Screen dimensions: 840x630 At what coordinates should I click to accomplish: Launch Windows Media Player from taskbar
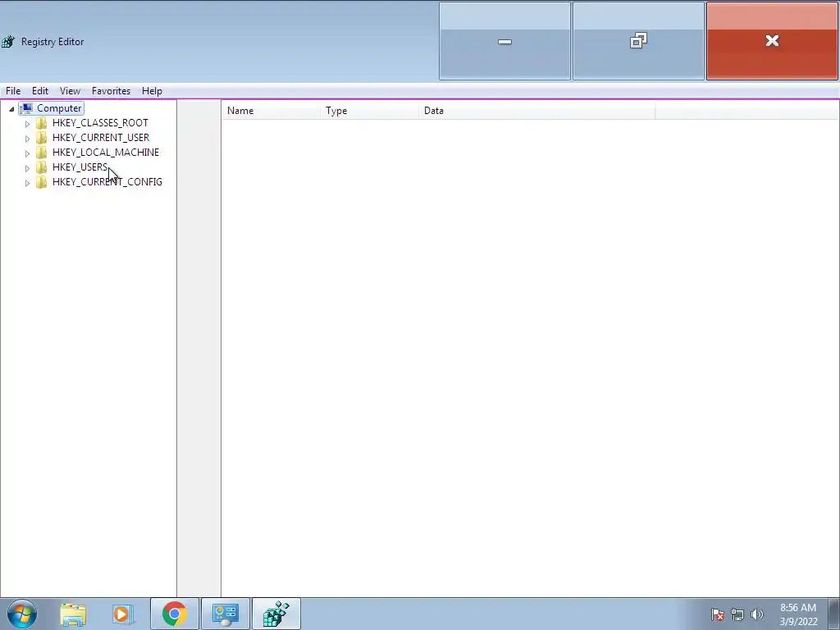pyautogui.click(x=121, y=614)
